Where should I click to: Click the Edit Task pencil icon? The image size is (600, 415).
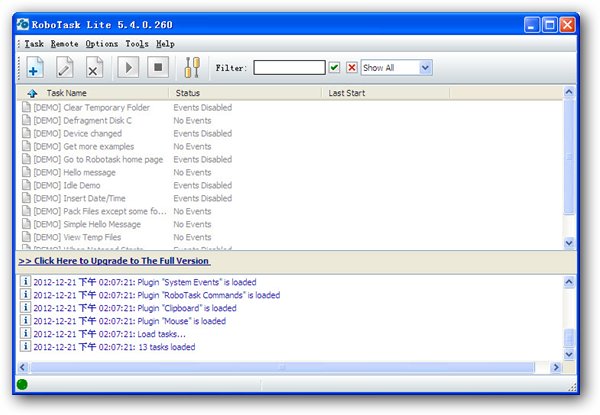click(64, 68)
